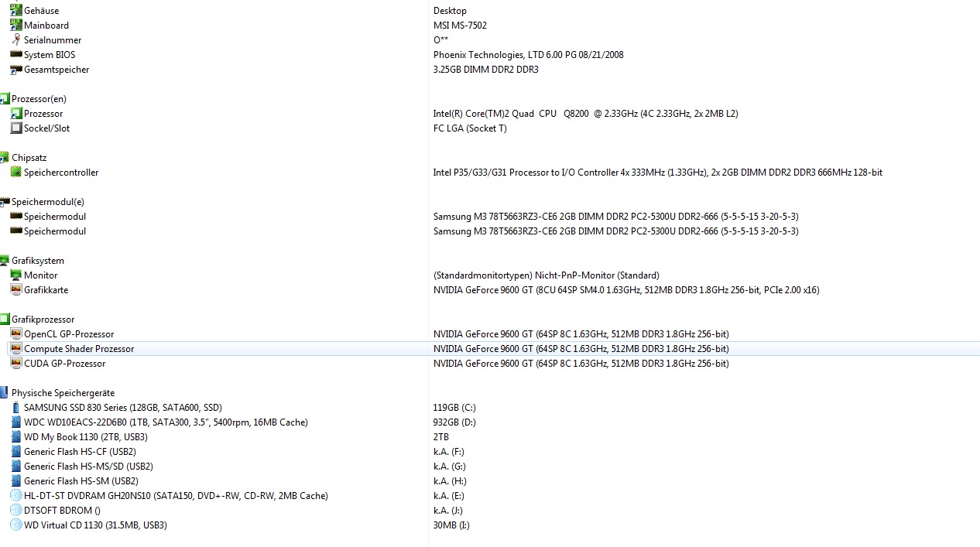The width and height of the screenshot is (980, 547).
Task: Click the Grafikprozessor section heading
Action: pos(43,320)
